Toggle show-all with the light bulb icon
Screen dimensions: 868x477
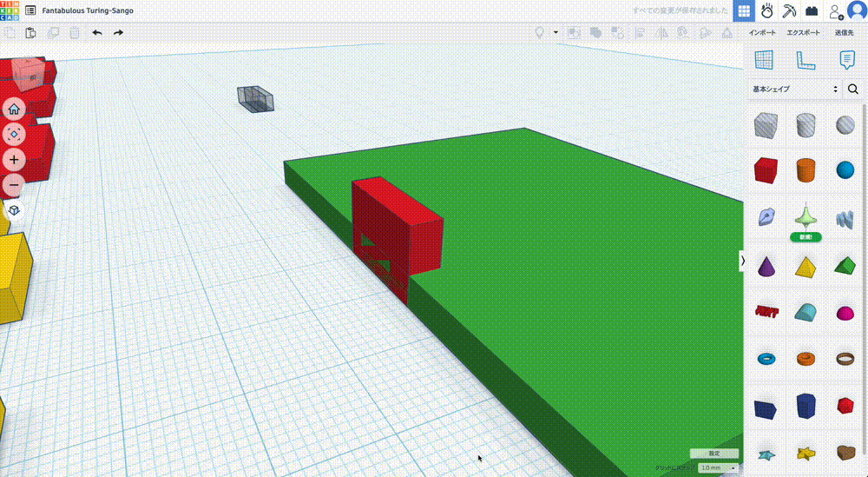[x=539, y=33]
